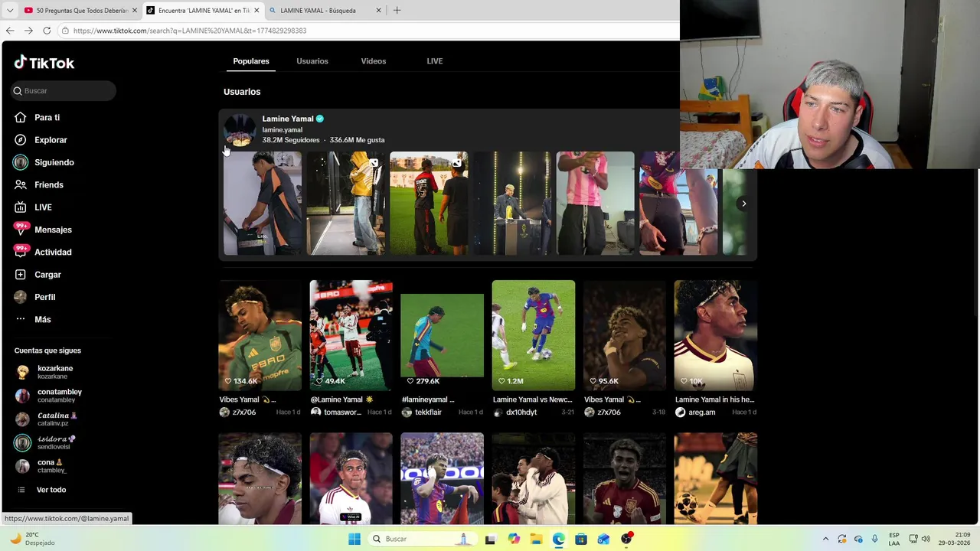Open the tomaswor... creator profile
This screenshot has height=551, width=980.
[336, 412]
